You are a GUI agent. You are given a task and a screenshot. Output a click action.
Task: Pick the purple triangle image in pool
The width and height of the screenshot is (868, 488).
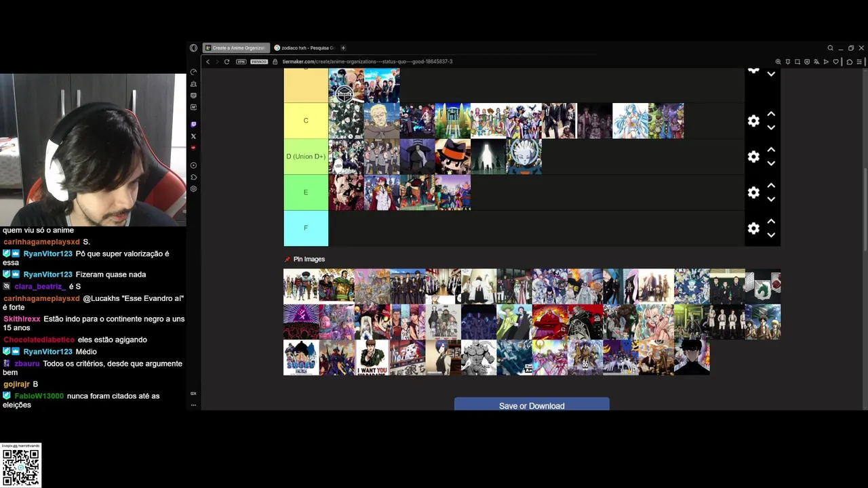pyautogui.click(x=301, y=322)
